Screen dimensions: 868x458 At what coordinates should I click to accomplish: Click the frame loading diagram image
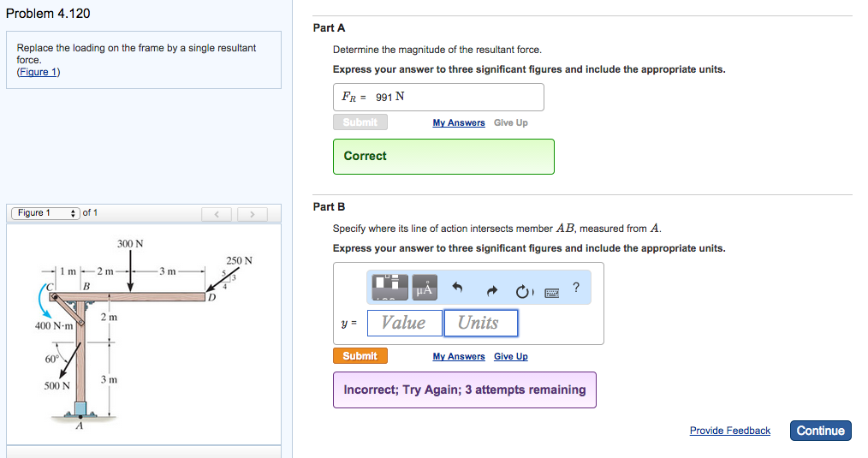pyautogui.click(x=144, y=334)
